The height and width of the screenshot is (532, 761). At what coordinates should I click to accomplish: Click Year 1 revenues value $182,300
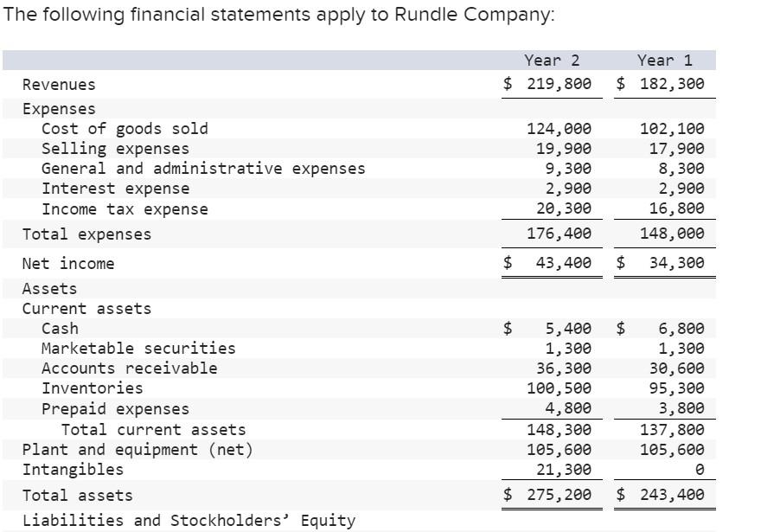click(x=660, y=84)
